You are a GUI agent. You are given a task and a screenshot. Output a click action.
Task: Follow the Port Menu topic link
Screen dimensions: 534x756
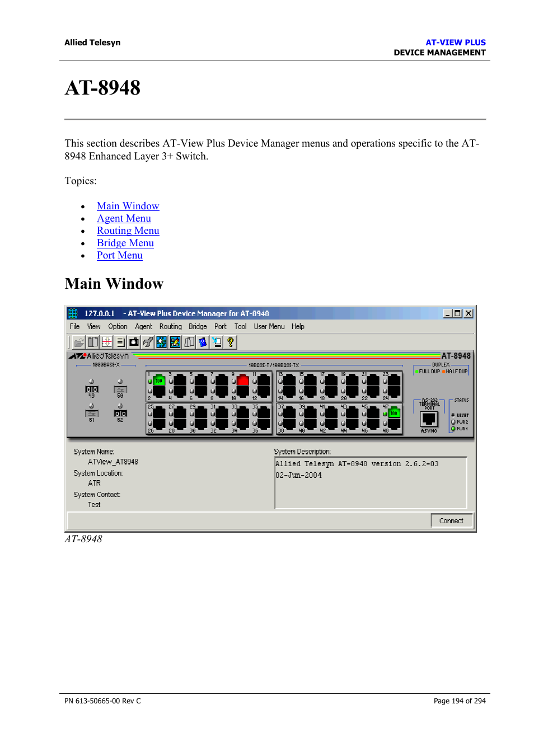point(120,255)
